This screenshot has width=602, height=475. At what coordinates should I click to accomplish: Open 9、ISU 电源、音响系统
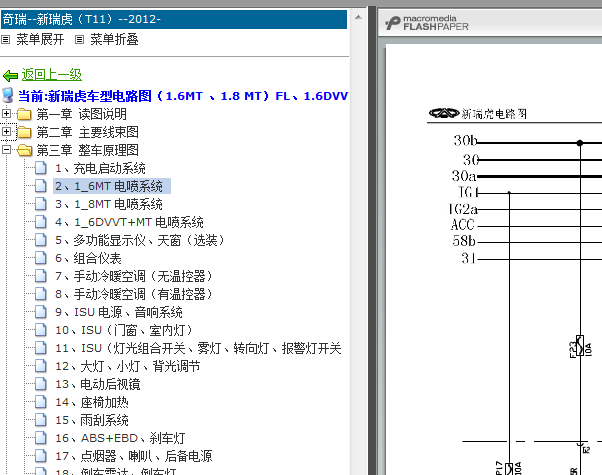[x=119, y=312]
